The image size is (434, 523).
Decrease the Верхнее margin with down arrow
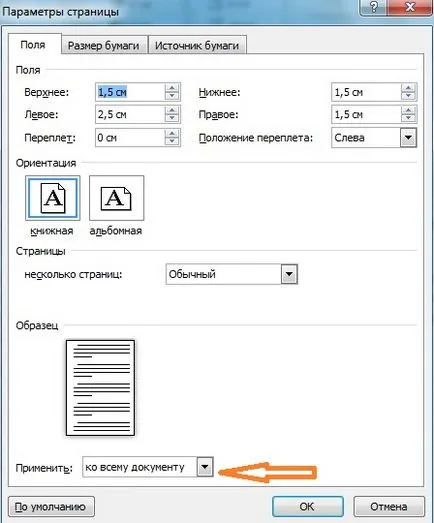tap(172, 96)
